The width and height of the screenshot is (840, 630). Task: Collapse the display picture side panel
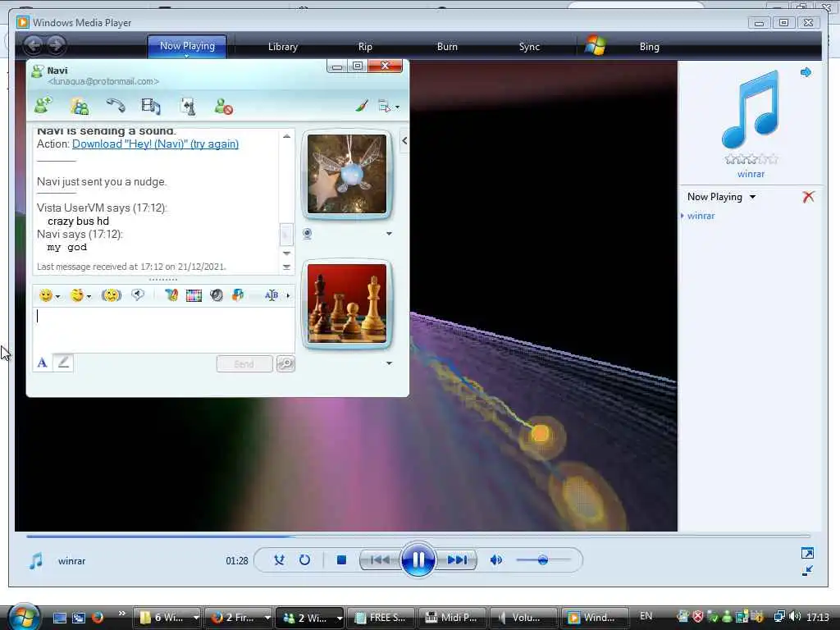coord(404,141)
